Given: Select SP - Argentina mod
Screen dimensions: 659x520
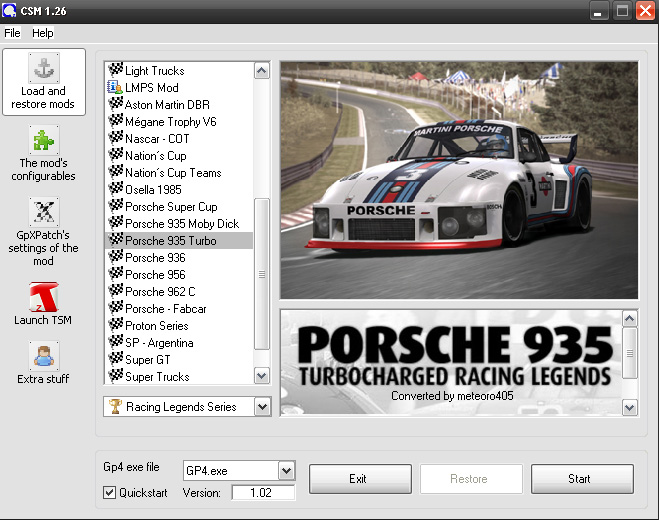Looking at the screenshot, I should 179,343.
